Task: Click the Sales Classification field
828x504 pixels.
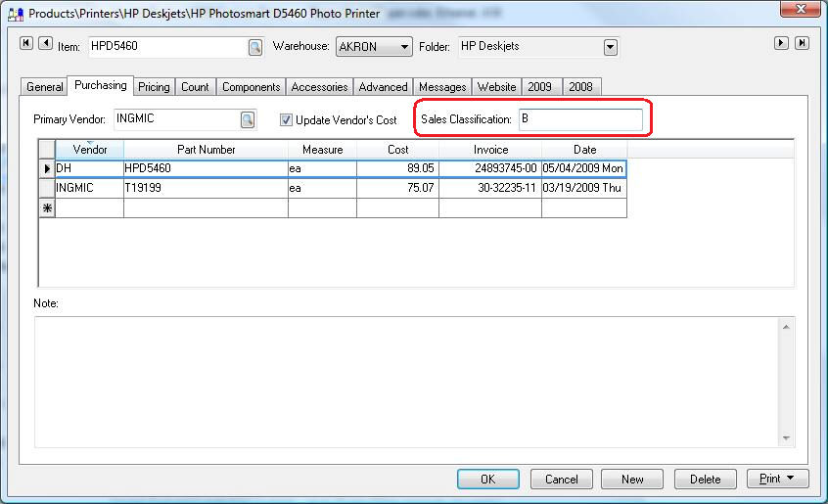Action: (x=580, y=119)
